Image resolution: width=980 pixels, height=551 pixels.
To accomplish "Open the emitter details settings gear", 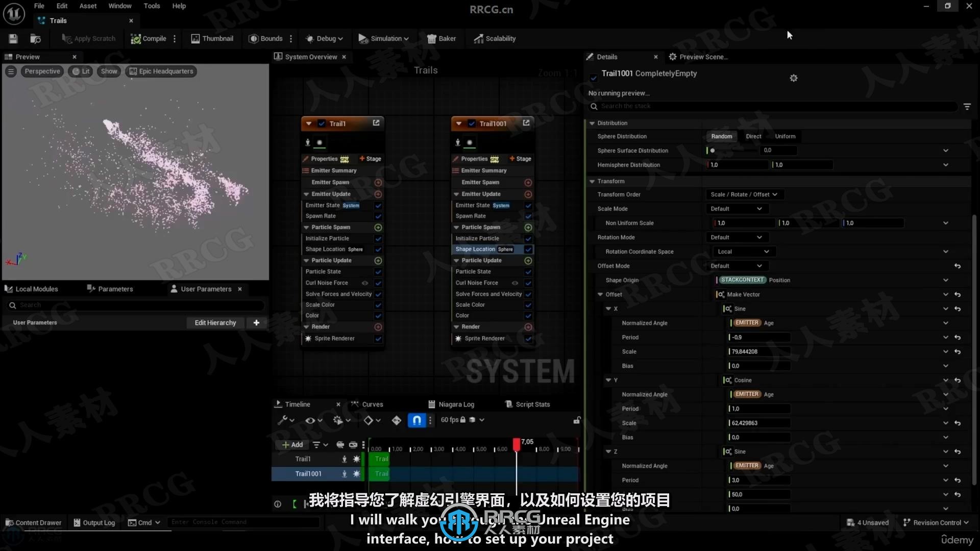I will 793,78.
